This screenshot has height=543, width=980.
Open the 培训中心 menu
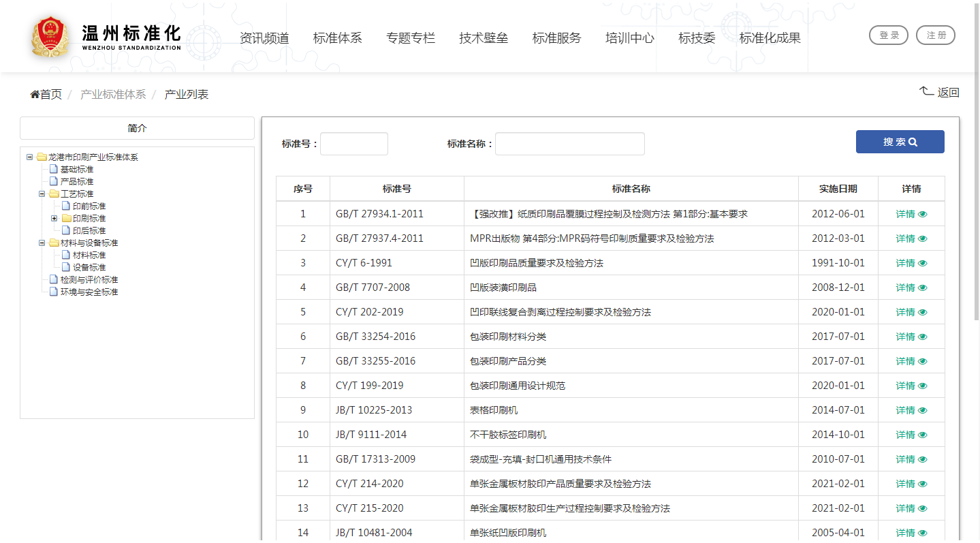click(630, 38)
